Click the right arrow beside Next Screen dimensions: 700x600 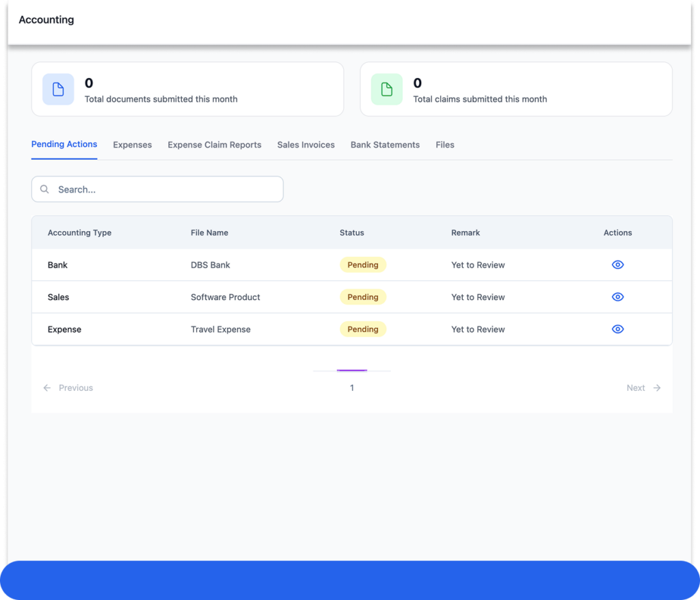tap(657, 387)
